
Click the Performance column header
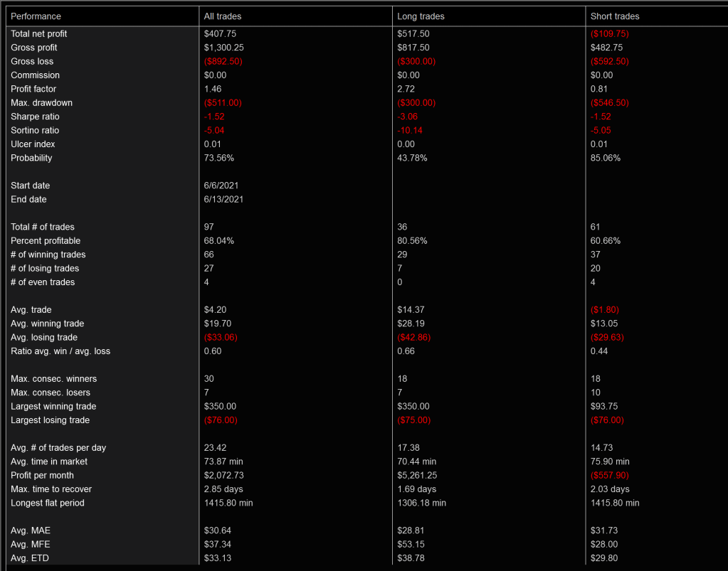click(x=36, y=16)
